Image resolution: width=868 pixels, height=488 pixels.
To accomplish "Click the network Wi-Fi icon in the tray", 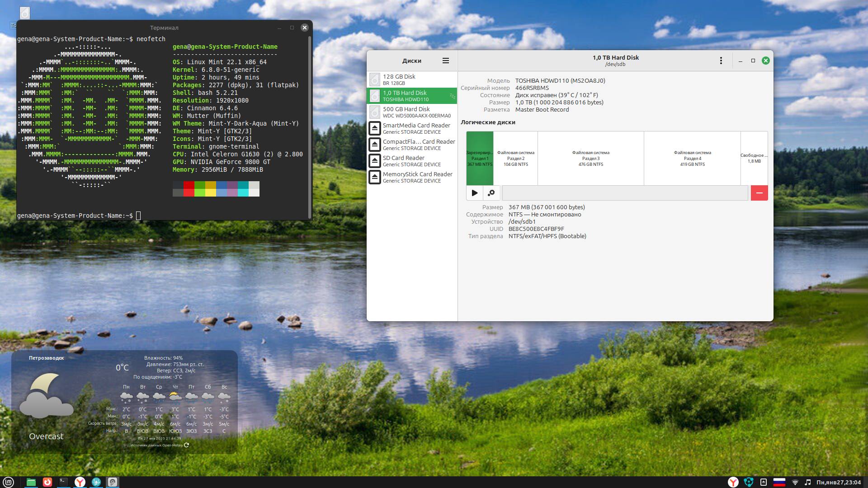I will coord(795,482).
